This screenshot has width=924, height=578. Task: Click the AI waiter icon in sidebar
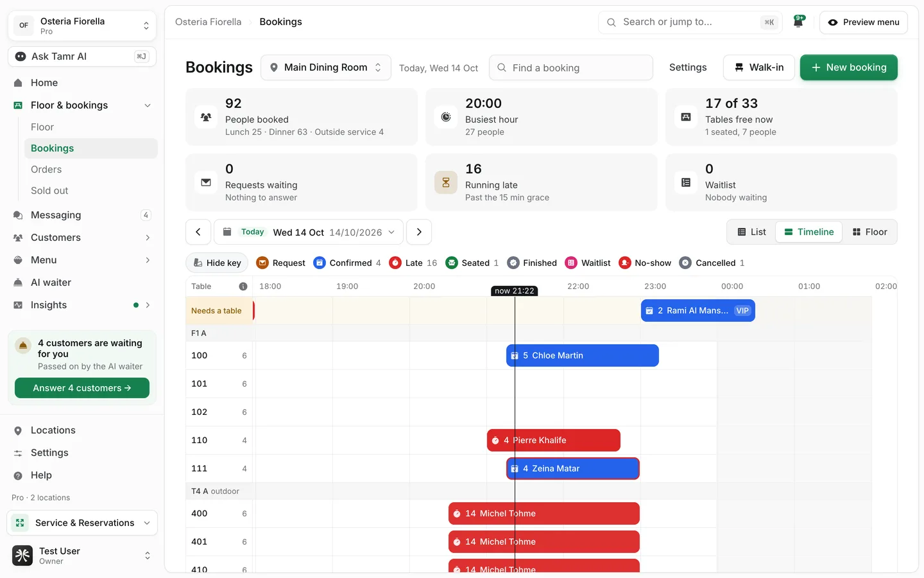(18, 283)
